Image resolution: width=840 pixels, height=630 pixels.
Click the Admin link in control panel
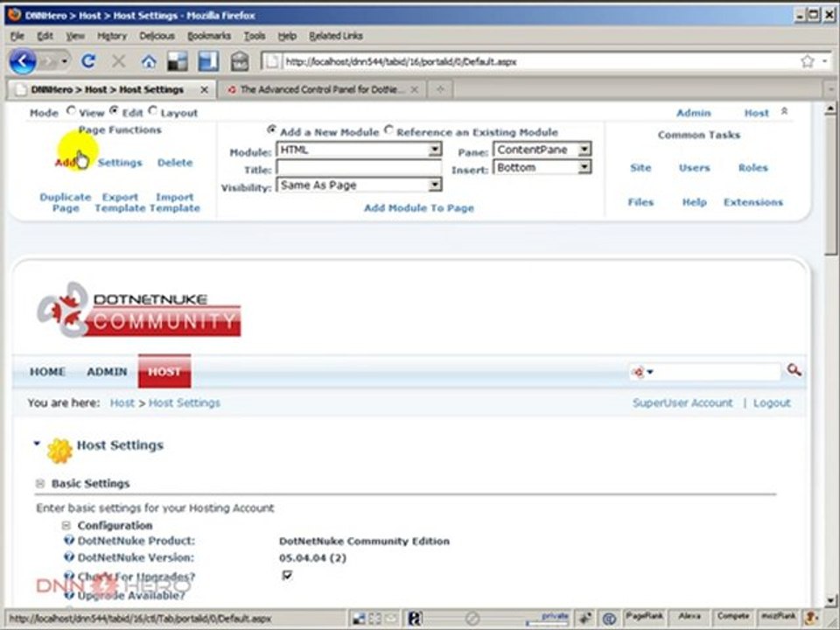(x=694, y=113)
